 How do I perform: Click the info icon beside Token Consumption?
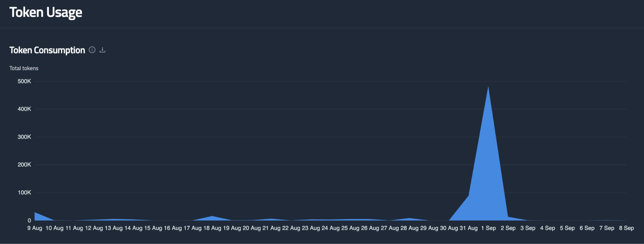92,50
